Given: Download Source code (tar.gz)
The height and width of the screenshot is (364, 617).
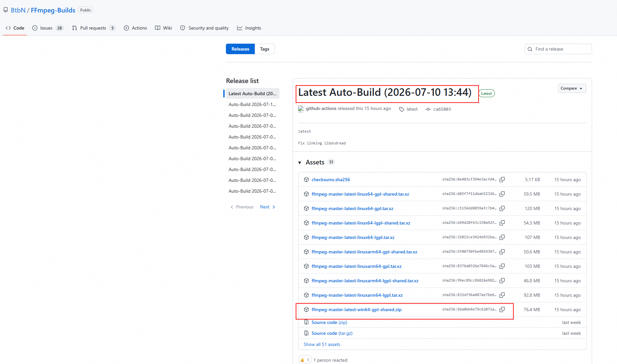Looking at the screenshot, I should [x=332, y=333].
